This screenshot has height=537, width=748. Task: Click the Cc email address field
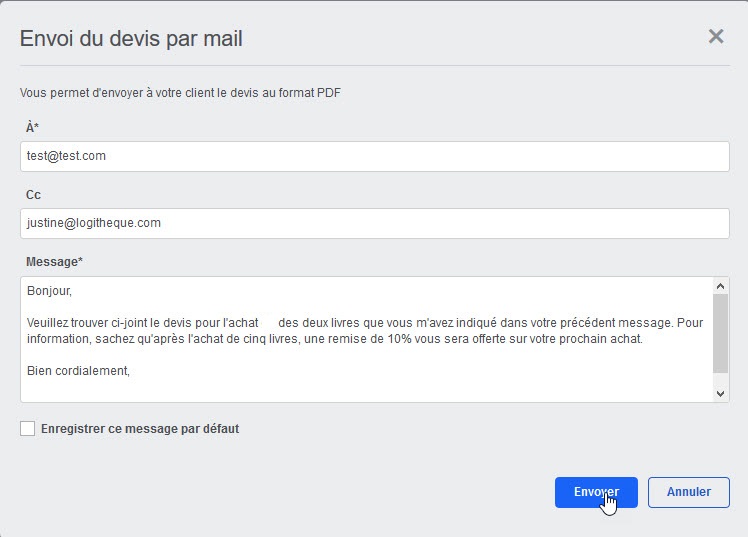point(374,223)
